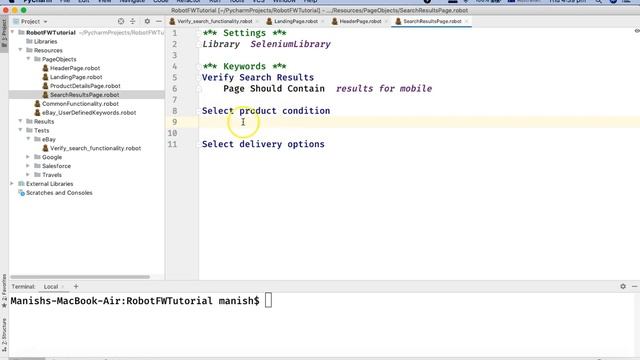Collapse the Resources folder
Viewport: 640px width, 360px height.
click(x=20, y=50)
